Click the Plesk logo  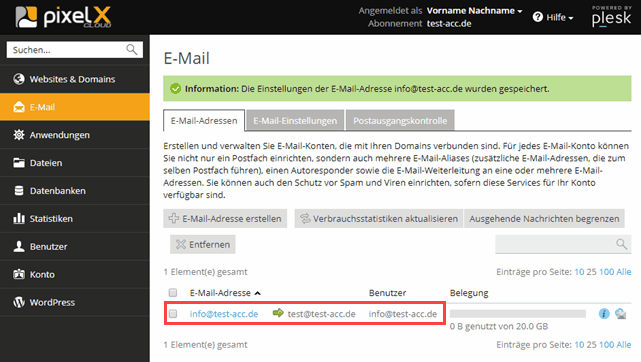coord(612,16)
